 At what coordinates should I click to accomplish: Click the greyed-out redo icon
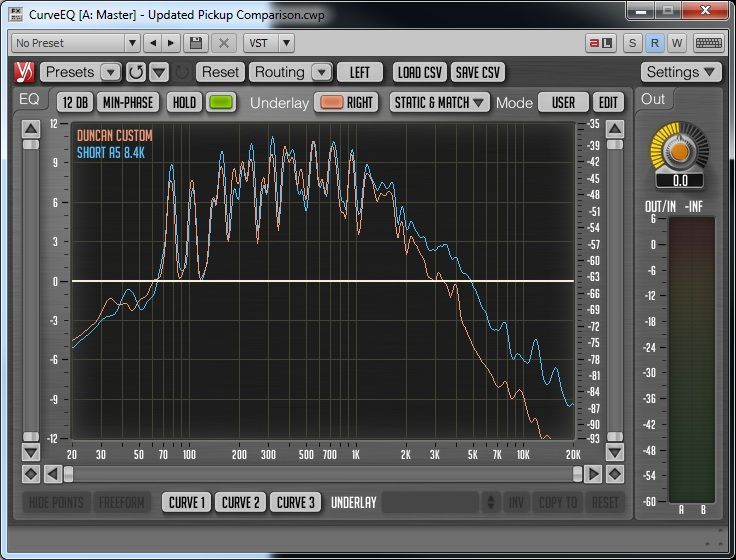[x=182, y=72]
